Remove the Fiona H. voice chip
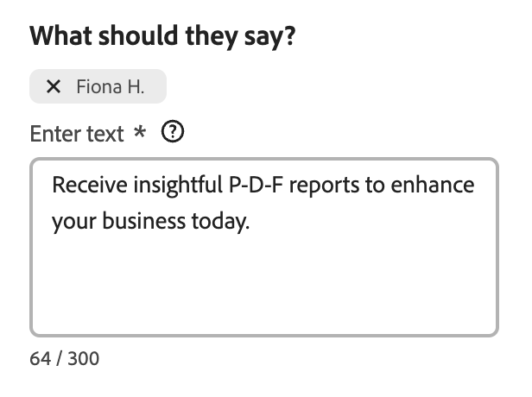 pos(54,87)
